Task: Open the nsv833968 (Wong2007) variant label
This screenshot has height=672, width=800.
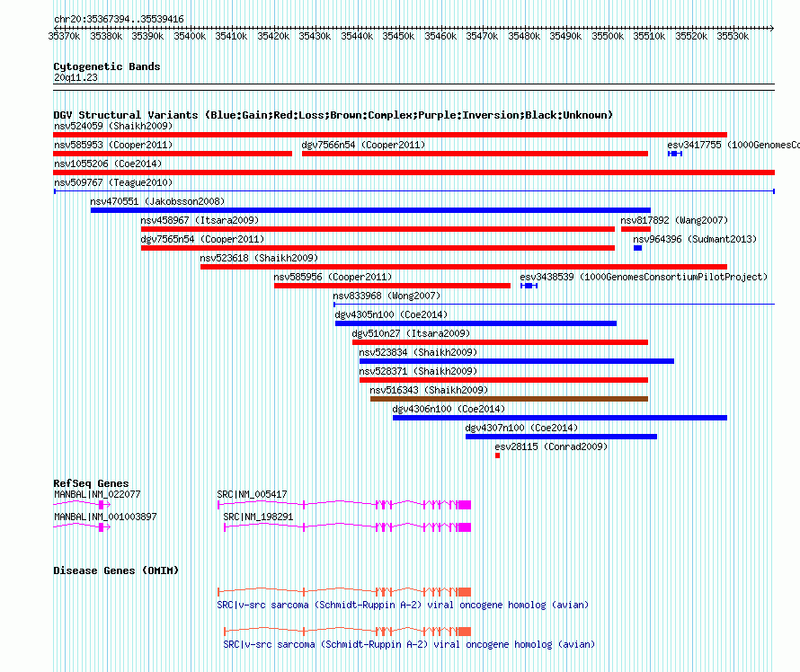Action: pos(387,296)
